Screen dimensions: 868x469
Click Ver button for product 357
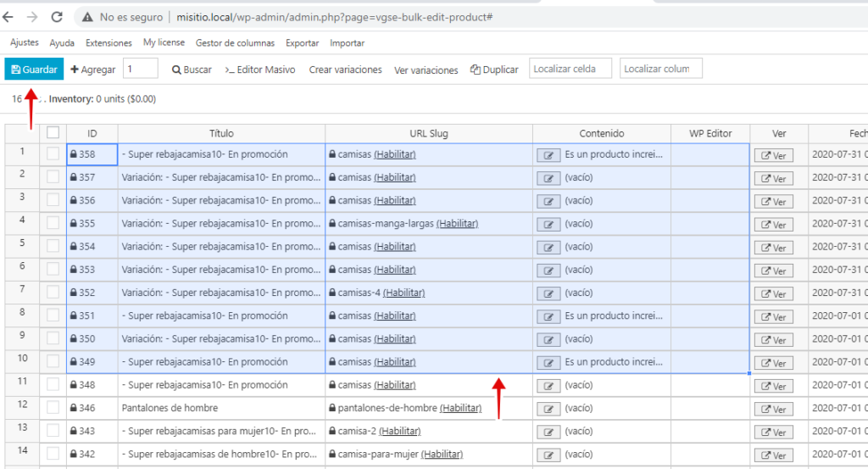click(x=773, y=178)
